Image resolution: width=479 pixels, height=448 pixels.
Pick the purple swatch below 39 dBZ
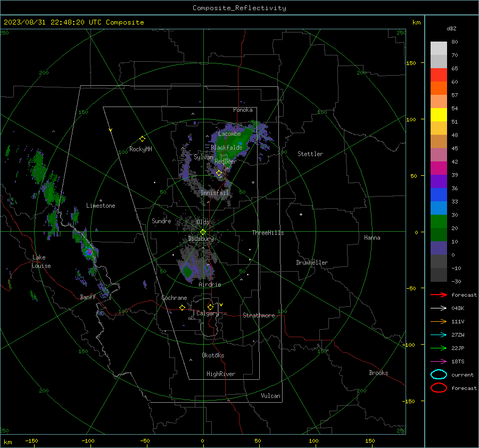click(439, 181)
